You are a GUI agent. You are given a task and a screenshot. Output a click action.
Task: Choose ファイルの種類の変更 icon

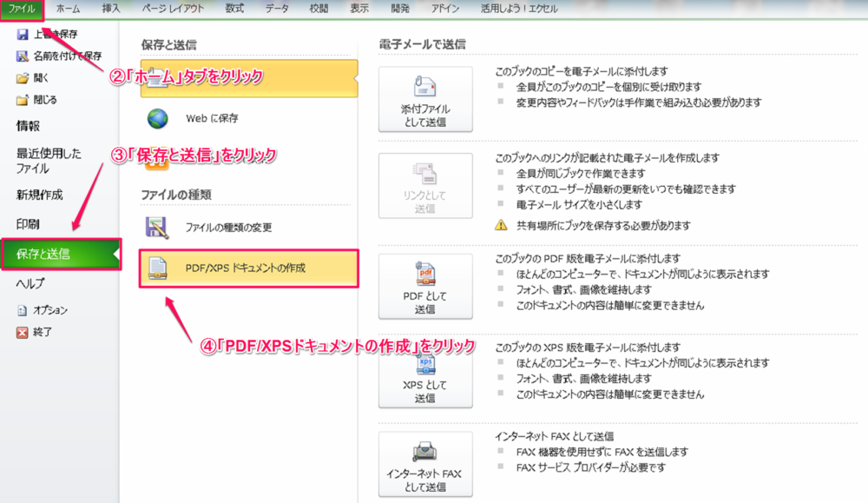click(x=158, y=228)
